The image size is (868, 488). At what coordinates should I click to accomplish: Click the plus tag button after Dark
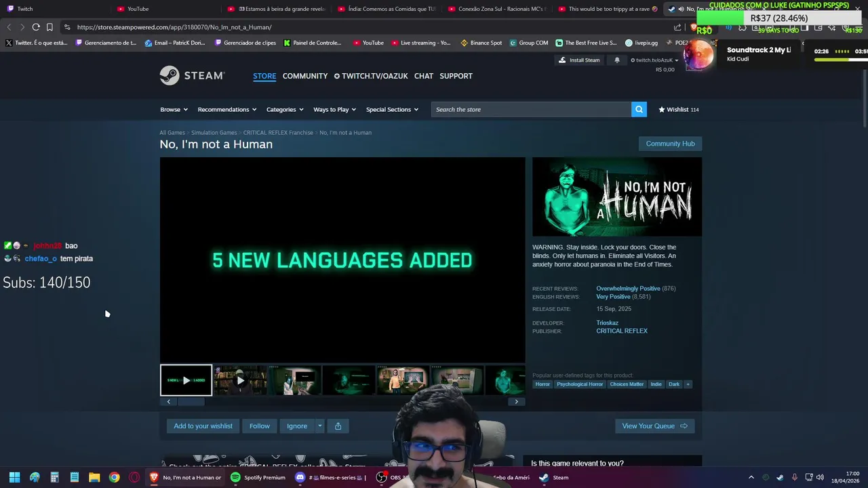(x=688, y=384)
